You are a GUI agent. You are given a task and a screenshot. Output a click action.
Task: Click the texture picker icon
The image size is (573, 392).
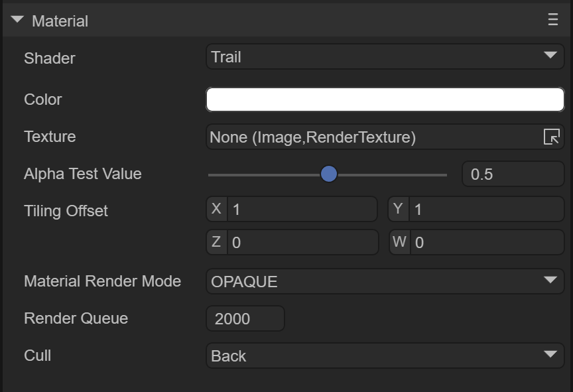click(x=551, y=137)
